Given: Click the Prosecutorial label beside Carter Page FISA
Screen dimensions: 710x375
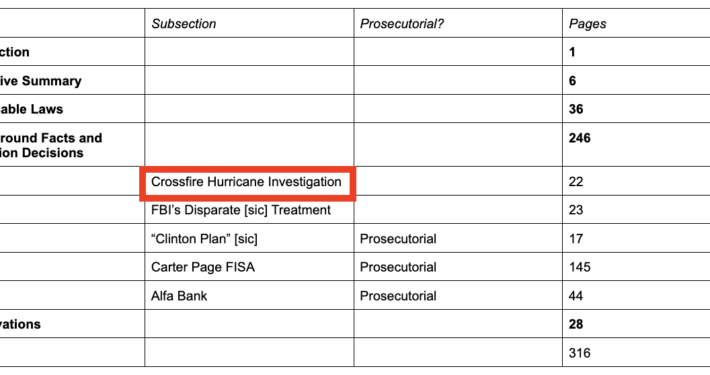Looking at the screenshot, I should point(398,267).
